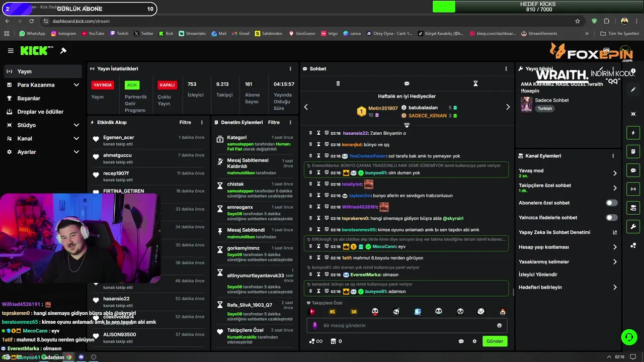The image size is (644, 362).
Task: Click the chat bubble icon in Sohbet toolbar
Action: (x=407, y=83)
